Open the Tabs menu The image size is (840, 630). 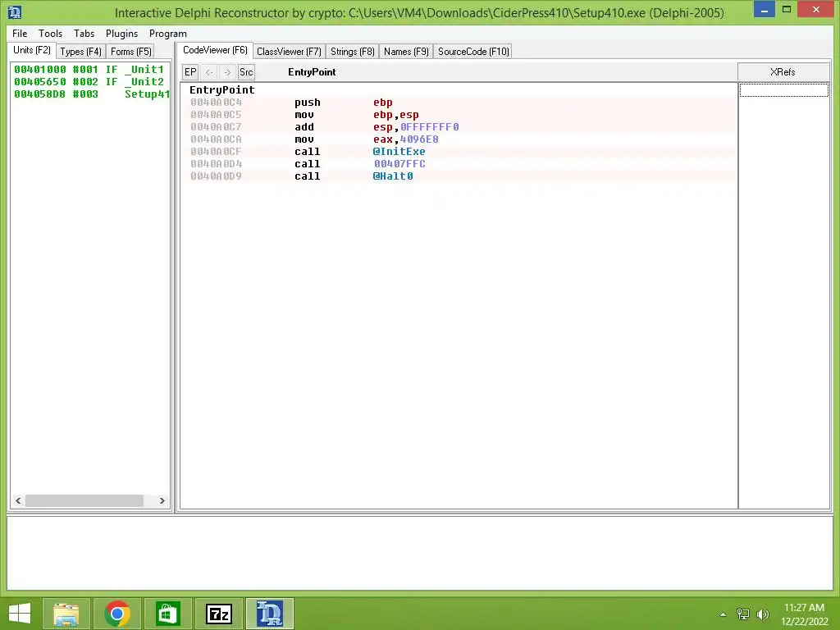pyautogui.click(x=84, y=33)
